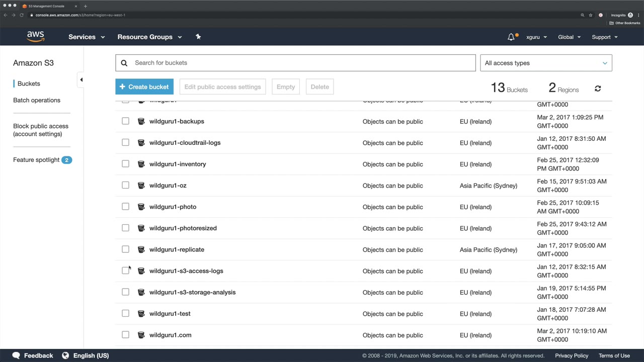Open Block public access account settings
The image size is (644, 362).
tap(41, 130)
